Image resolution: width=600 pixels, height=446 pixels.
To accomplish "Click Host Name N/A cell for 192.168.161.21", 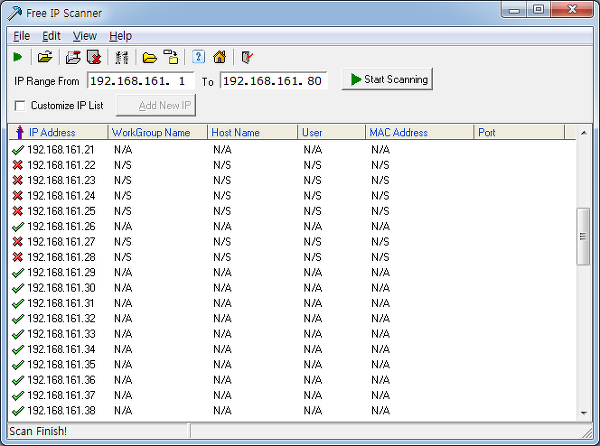I will pyautogui.click(x=222, y=150).
